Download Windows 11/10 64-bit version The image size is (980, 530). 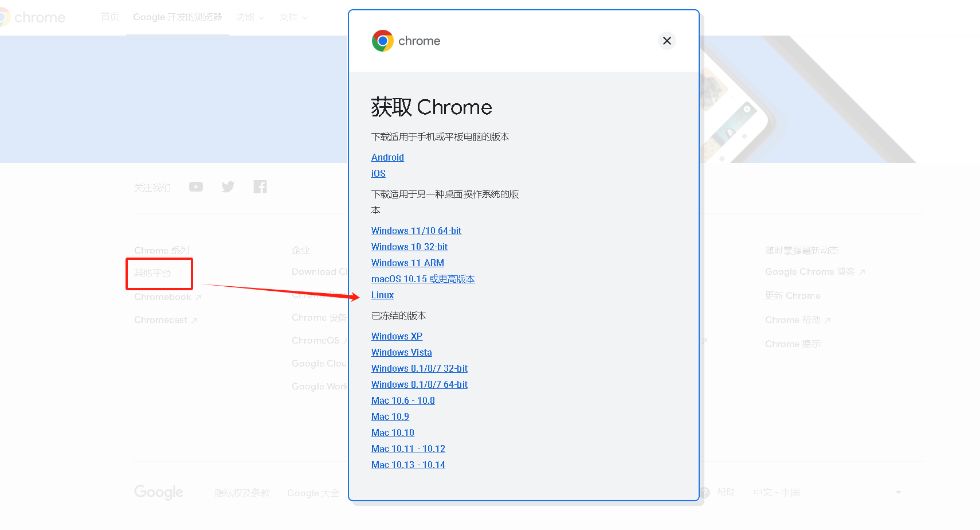click(x=416, y=231)
